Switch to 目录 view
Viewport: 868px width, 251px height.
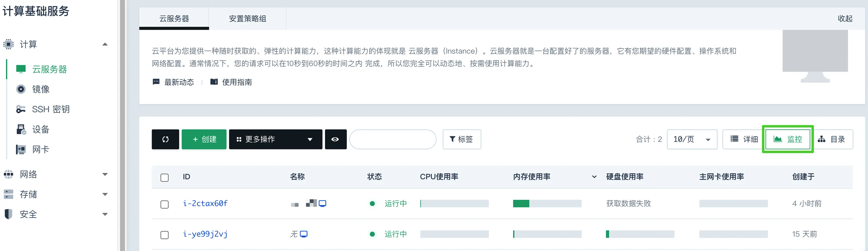(832, 139)
